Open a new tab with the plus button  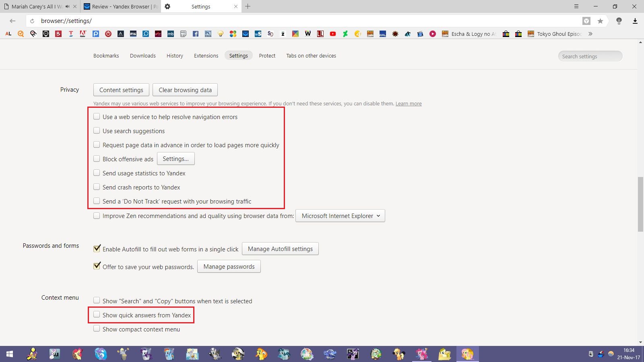[x=248, y=6]
